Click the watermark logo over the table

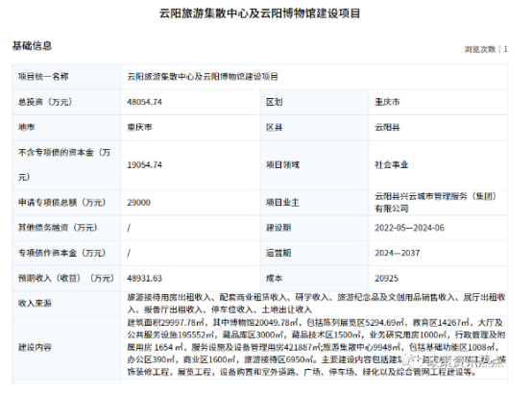coord(454,359)
